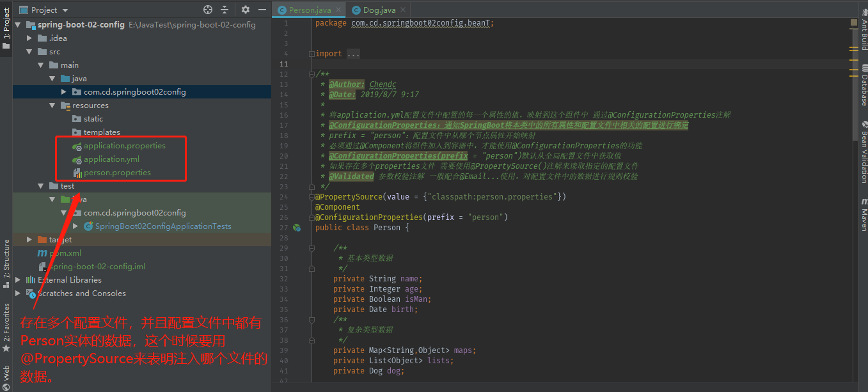The height and width of the screenshot is (392, 868).
Task: Click the inspection status indicator atop the editor scrollbar
Action: (x=854, y=22)
